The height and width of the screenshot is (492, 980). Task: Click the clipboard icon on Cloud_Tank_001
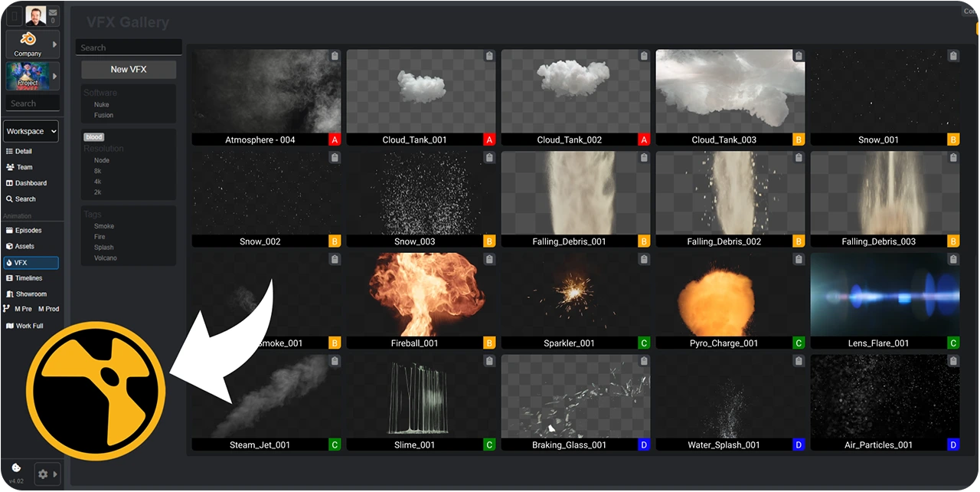(x=489, y=56)
